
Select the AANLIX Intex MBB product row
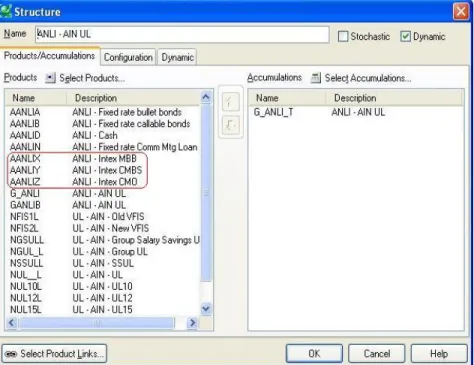[x=103, y=158]
